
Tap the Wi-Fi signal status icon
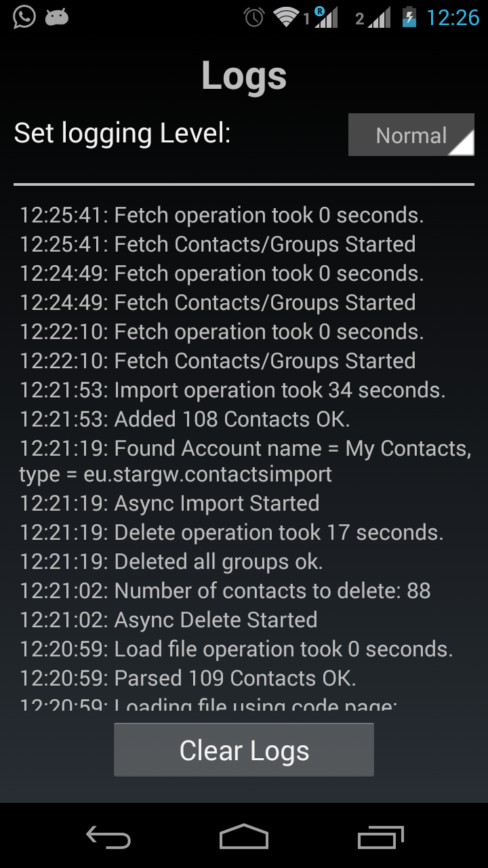click(287, 17)
